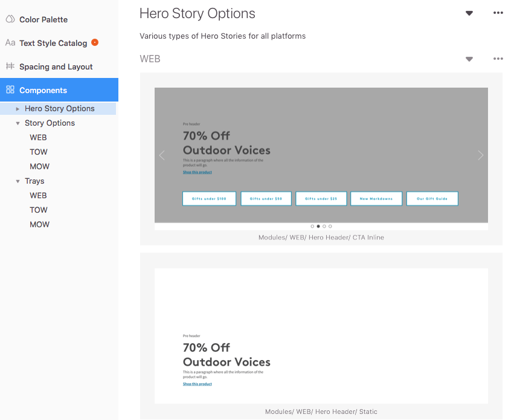Click the Components four-squares icon

click(10, 90)
